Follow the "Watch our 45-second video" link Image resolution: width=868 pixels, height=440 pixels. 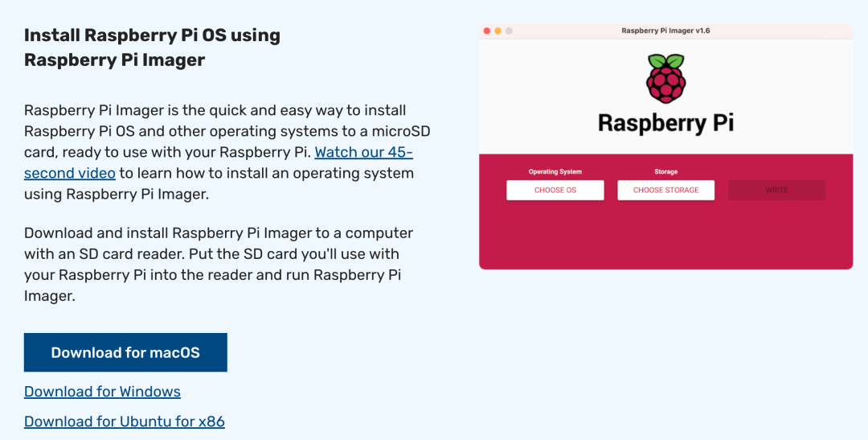tap(364, 152)
